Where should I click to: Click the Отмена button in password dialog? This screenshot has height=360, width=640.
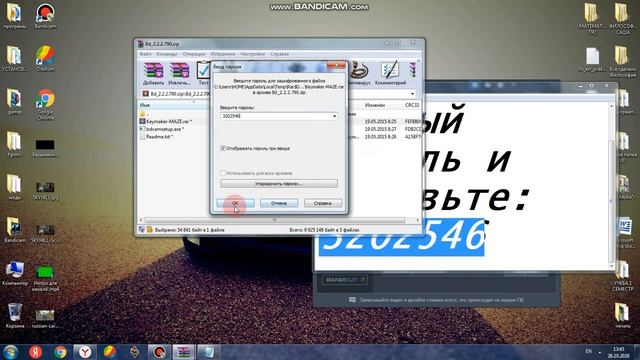pos(279,203)
